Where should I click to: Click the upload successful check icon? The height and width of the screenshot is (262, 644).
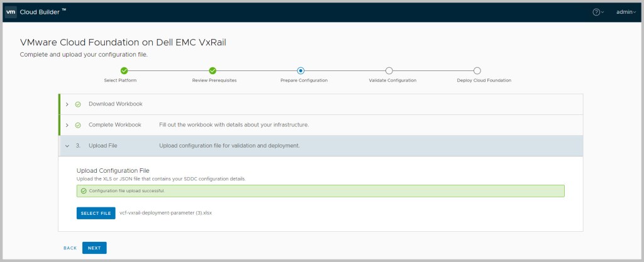pos(84,191)
